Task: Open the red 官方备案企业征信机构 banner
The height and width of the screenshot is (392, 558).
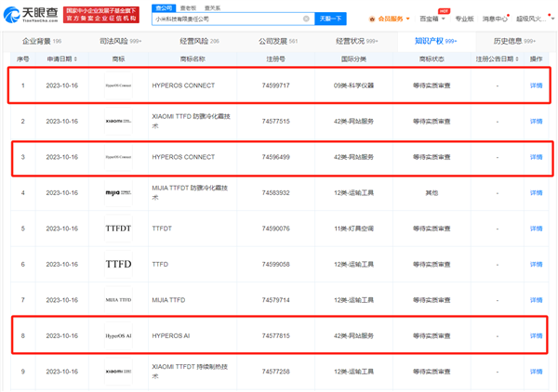Action: click(x=101, y=15)
